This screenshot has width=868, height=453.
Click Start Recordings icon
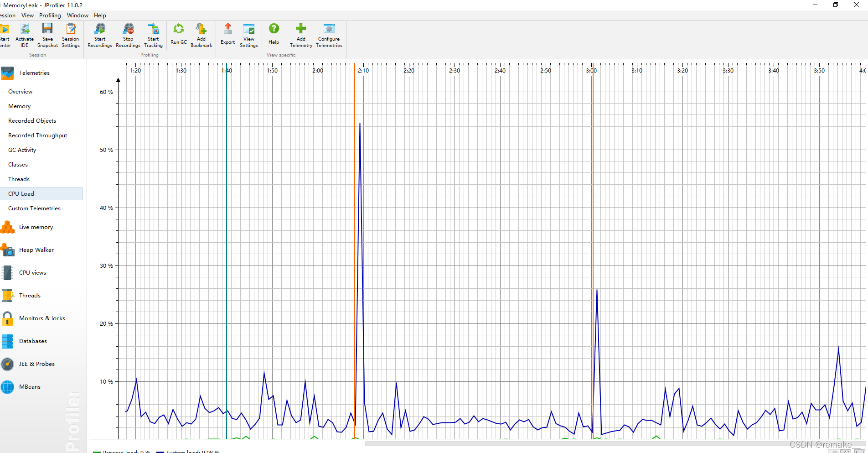click(x=100, y=29)
